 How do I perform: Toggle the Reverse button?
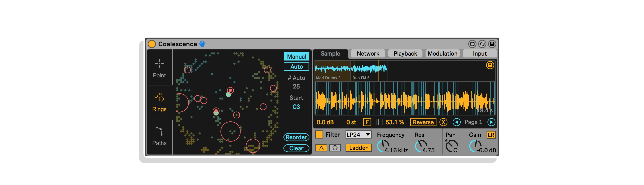pos(423,122)
